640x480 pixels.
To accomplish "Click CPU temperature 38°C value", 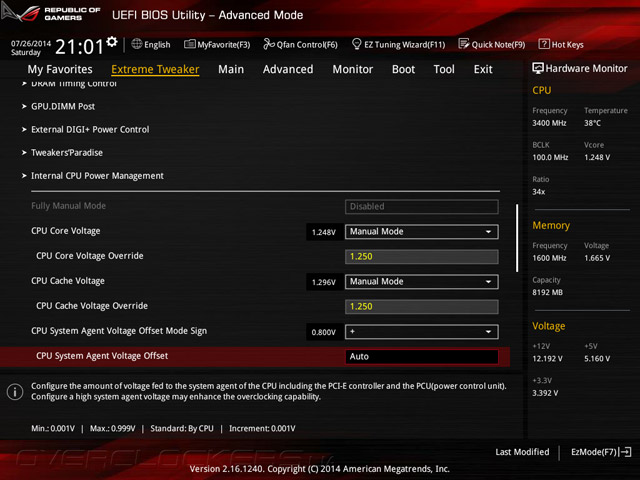I will (x=592, y=123).
